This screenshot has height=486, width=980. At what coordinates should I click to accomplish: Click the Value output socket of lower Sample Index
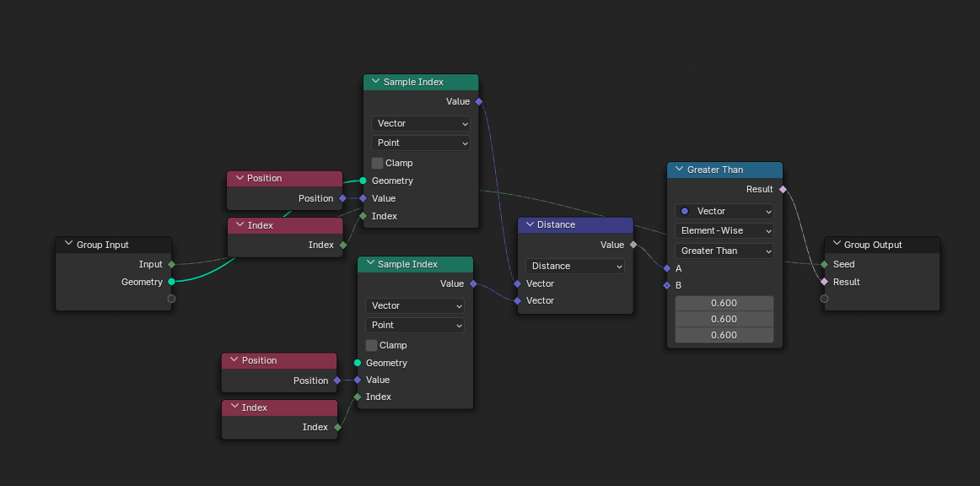473,284
